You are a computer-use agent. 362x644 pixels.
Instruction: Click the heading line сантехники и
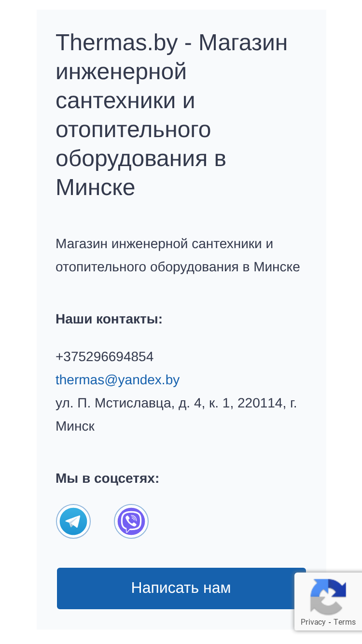point(125,101)
